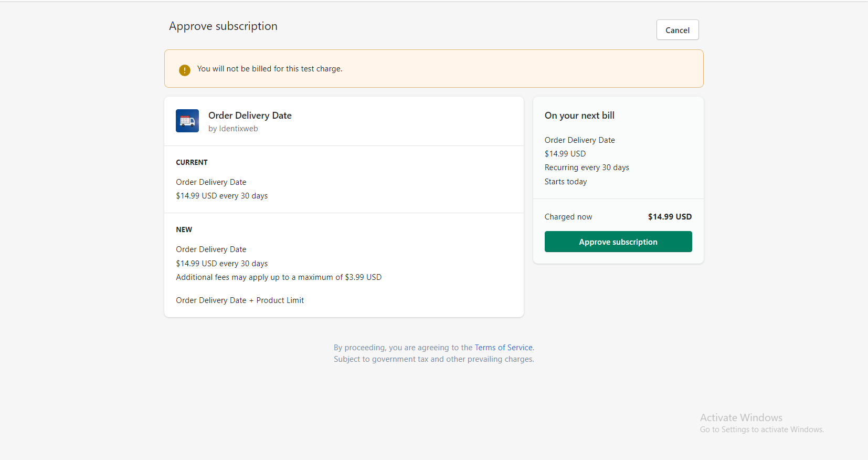Click the NEW section label

[x=184, y=229]
